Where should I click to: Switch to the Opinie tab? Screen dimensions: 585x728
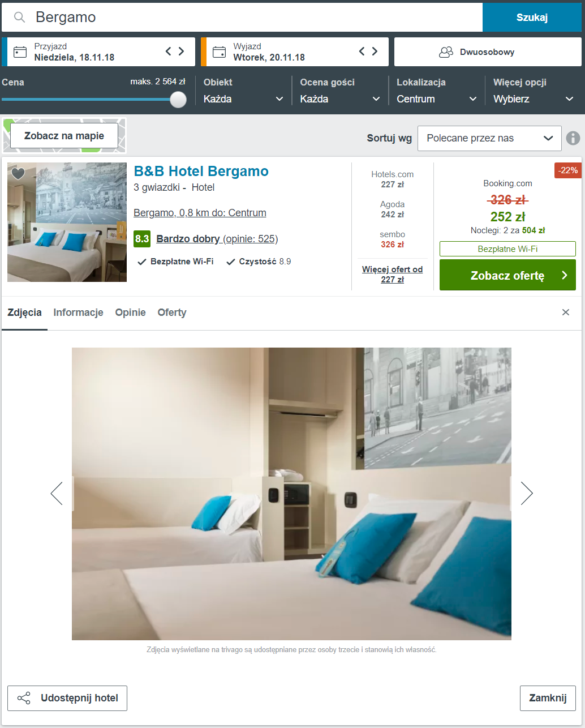click(x=131, y=312)
